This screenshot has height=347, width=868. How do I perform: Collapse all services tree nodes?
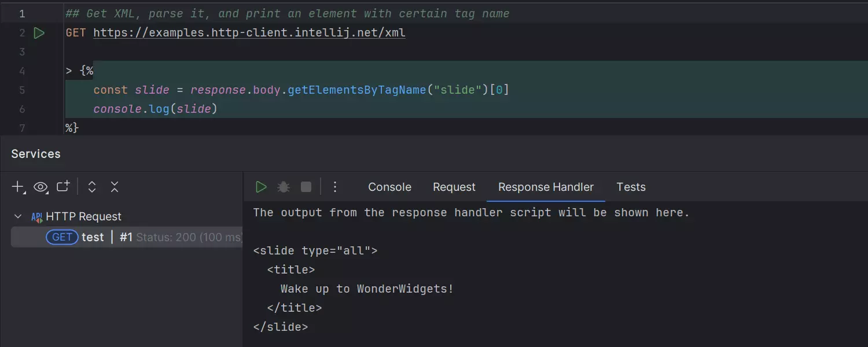tap(115, 187)
